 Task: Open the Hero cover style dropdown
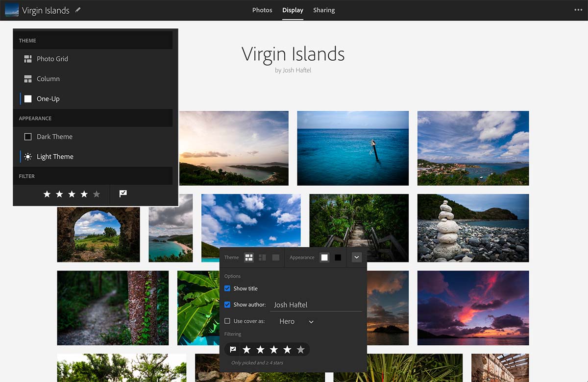[296, 322]
